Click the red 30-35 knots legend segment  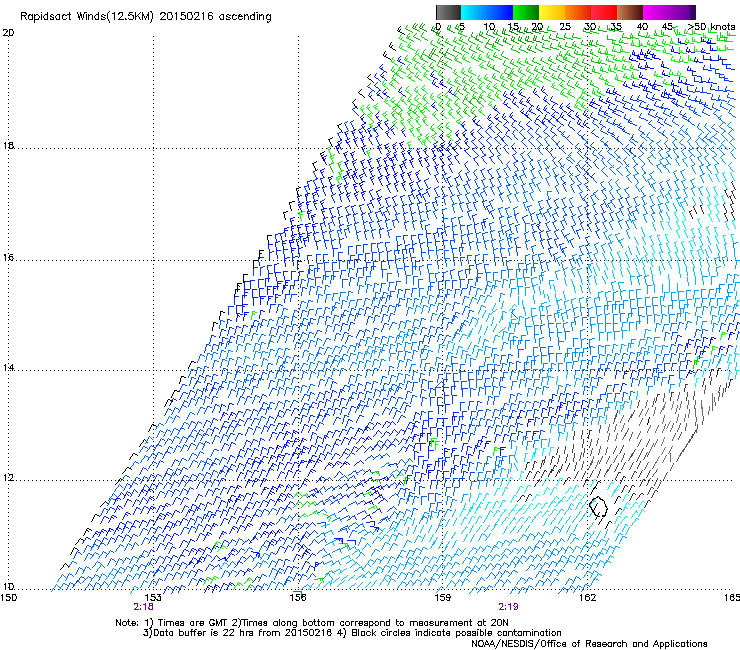604,12
